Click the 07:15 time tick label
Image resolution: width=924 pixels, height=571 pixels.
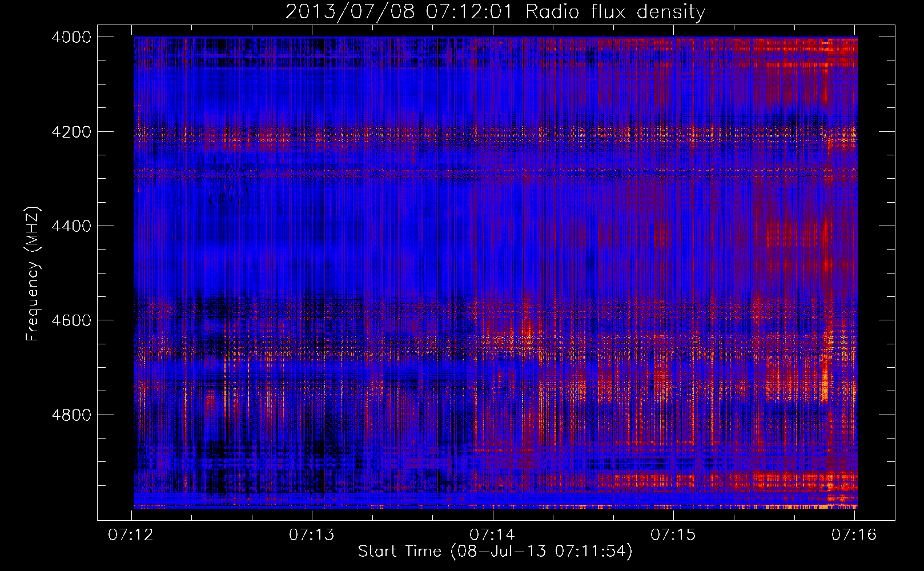point(673,534)
